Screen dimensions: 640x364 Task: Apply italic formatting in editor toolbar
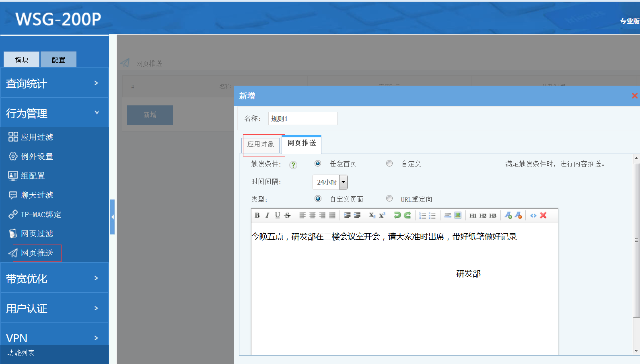point(267,215)
